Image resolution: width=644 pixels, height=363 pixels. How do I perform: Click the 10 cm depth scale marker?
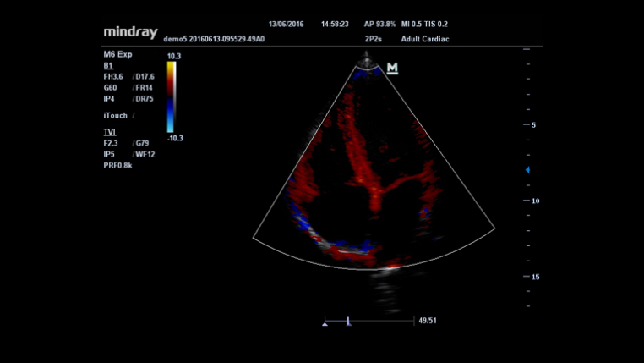click(535, 201)
